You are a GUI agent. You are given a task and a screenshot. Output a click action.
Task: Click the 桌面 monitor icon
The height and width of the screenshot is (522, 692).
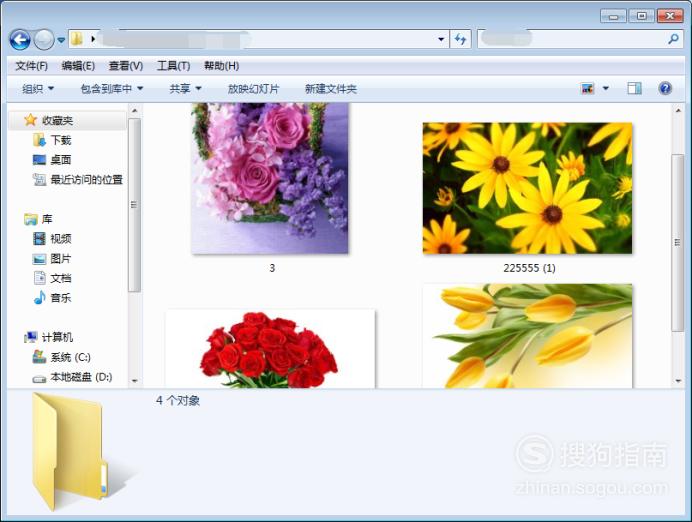39,160
